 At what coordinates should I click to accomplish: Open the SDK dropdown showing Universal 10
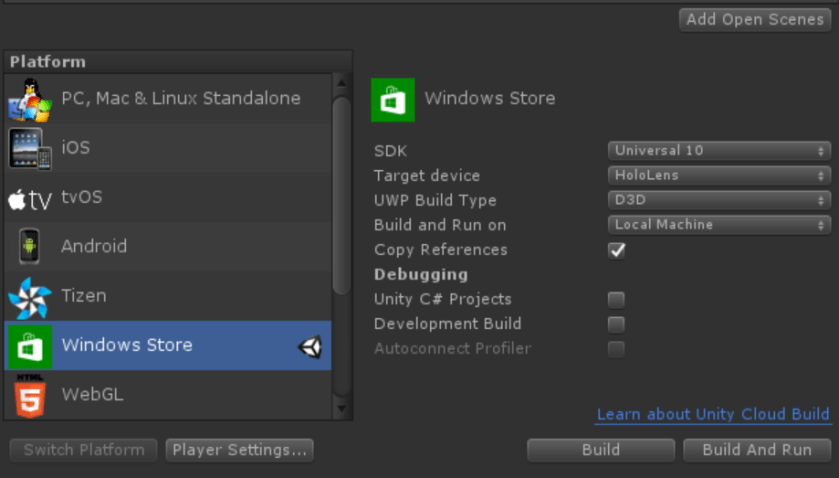719,151
